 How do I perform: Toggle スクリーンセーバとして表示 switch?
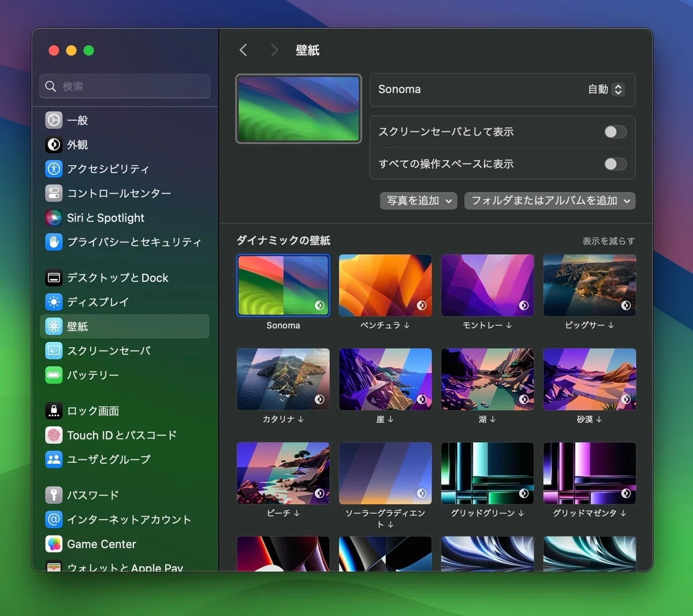pos(615,132)
